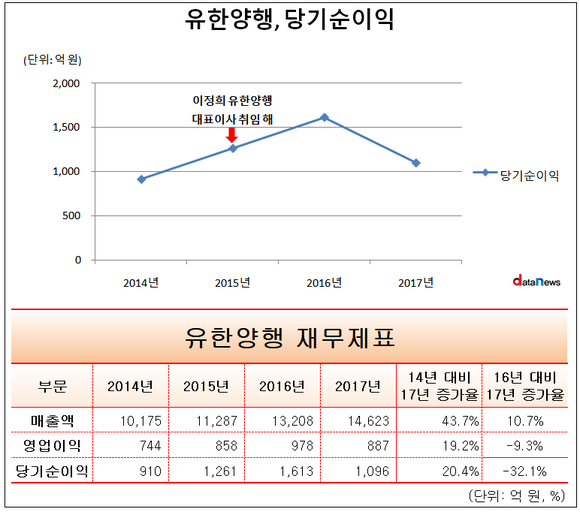Viewport: 580px width, 512px height.
Task: Click the 1,096 net income cell
Action: (372, 471)
